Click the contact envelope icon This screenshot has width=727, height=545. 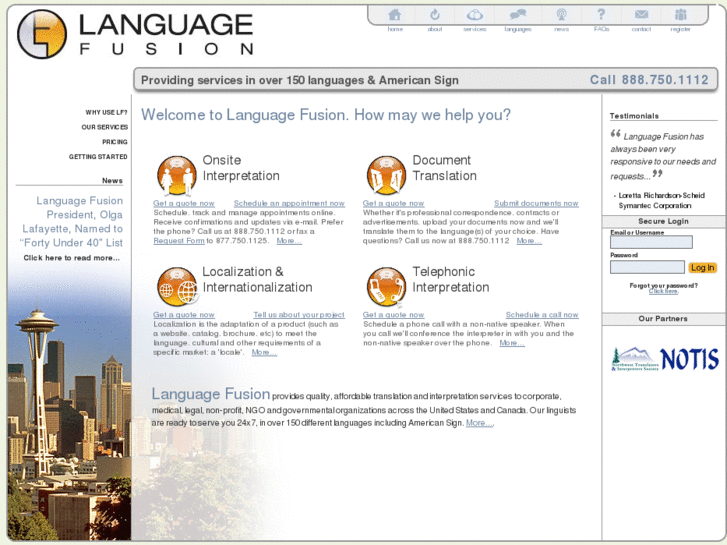[641, 14]
